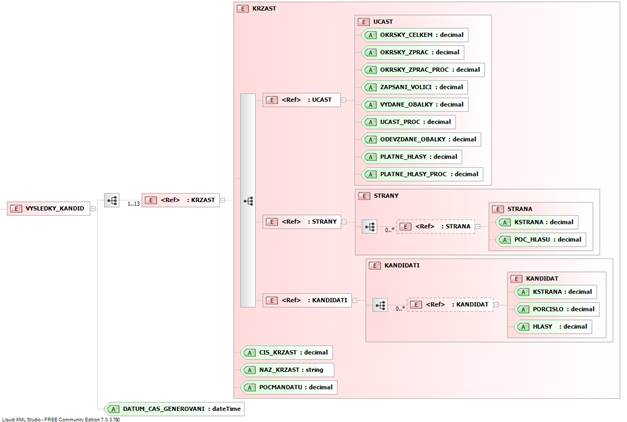Click the element icon of the UCAST group header
The width and height of the screenshot is (627, 422).
(x=365, y=20)
